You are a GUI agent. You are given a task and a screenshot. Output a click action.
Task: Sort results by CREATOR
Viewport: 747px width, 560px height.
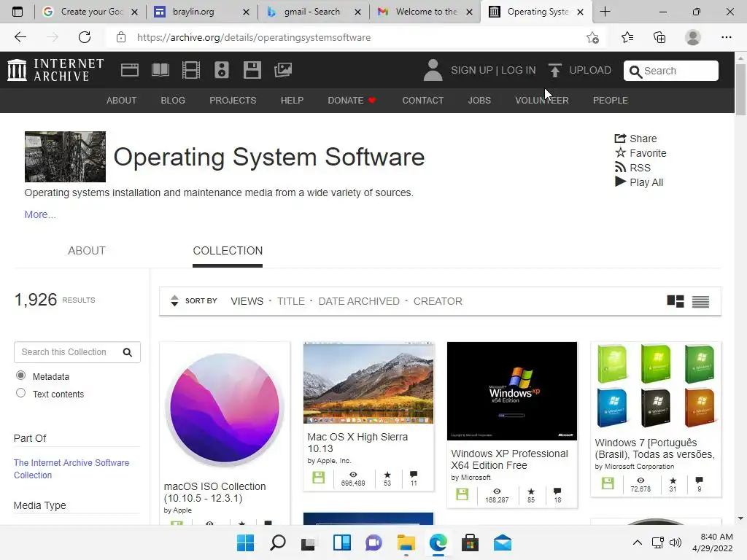pos(438,301)
